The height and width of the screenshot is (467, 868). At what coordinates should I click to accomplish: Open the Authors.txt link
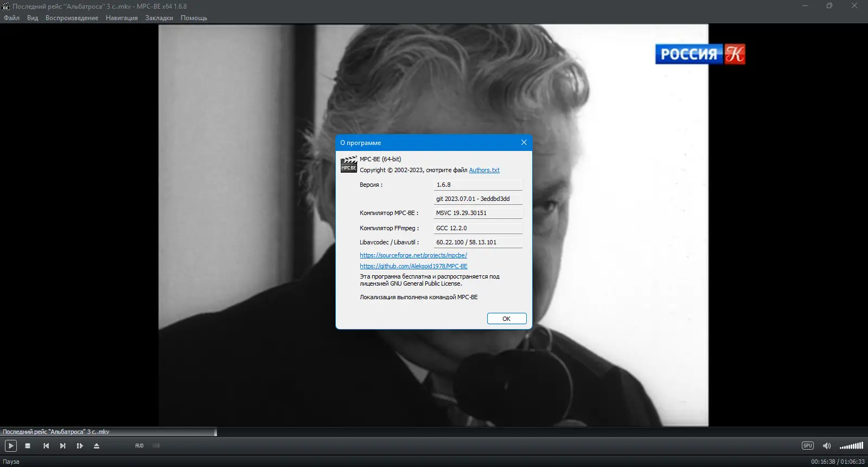click(484, 170)
